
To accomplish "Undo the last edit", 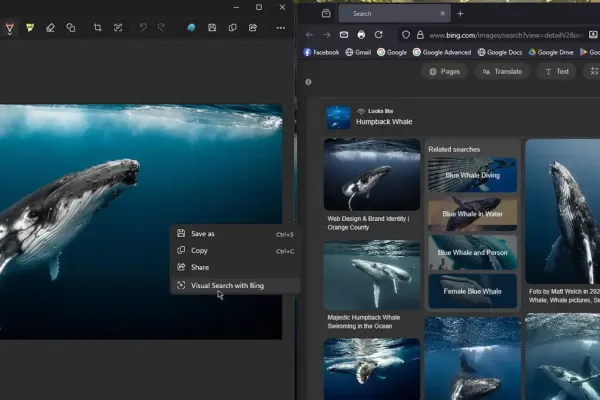I will 143,28.
